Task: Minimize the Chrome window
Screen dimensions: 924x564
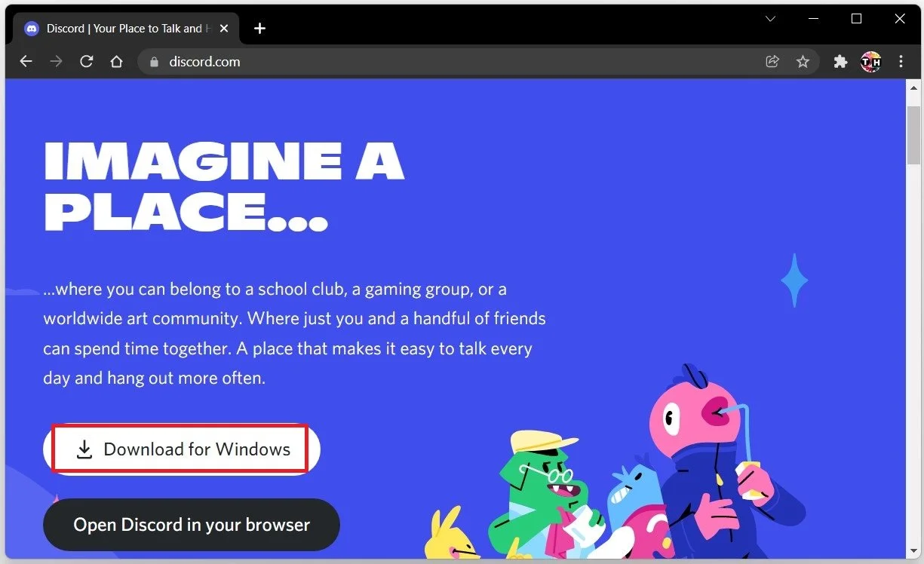Action: (813, 19)
